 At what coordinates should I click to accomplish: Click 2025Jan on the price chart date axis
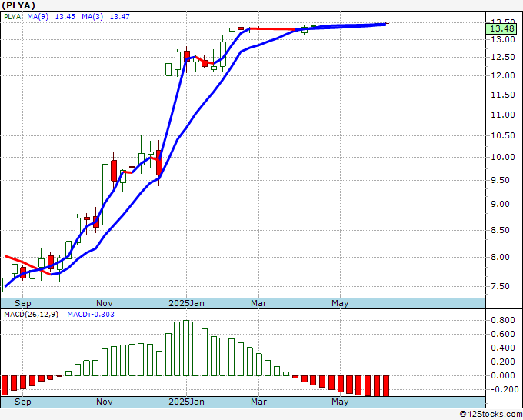(186, 303)
